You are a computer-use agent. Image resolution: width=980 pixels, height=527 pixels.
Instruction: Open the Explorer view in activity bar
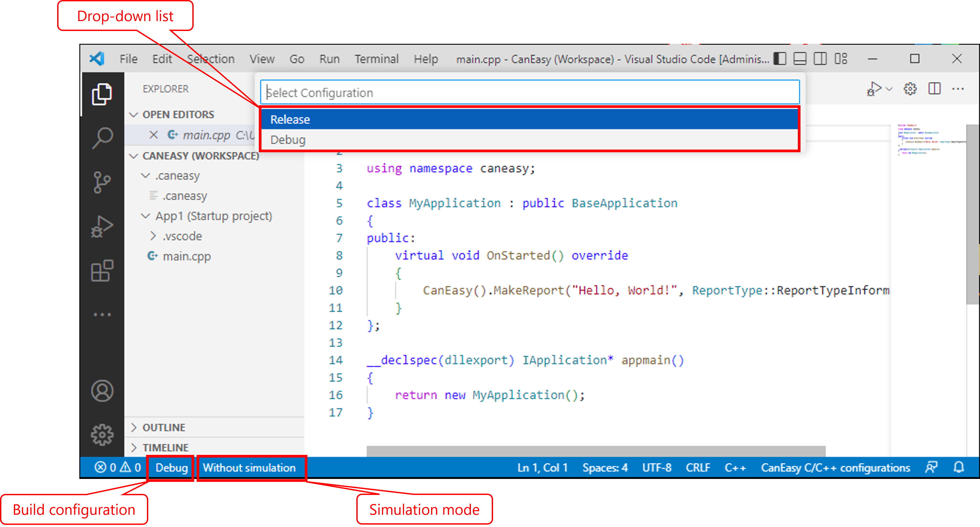click(x=101, y=94)
